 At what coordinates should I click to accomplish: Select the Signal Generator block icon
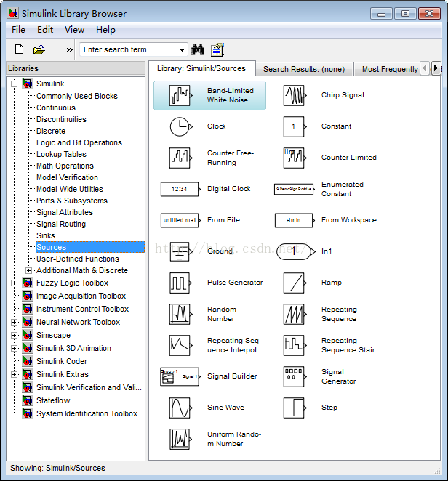point(295,376)
